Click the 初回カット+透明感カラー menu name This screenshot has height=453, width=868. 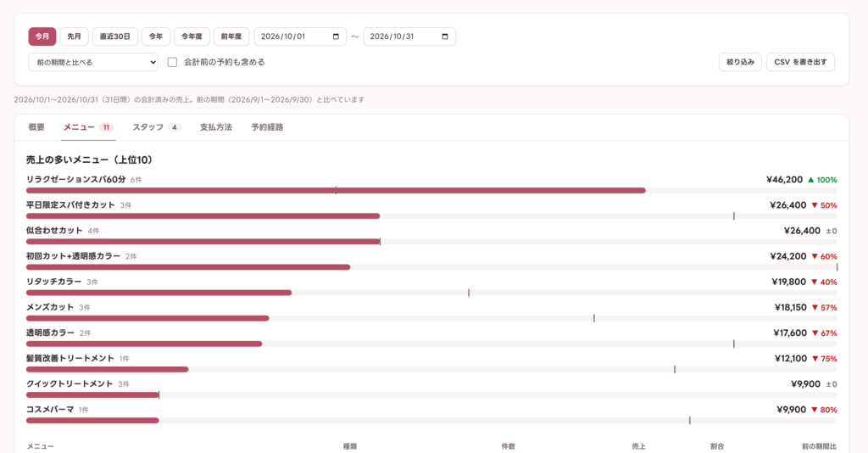tap(73, 256)
